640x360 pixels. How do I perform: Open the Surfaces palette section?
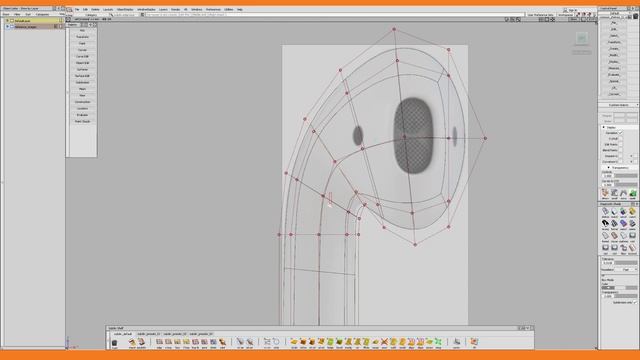[82, 69]
